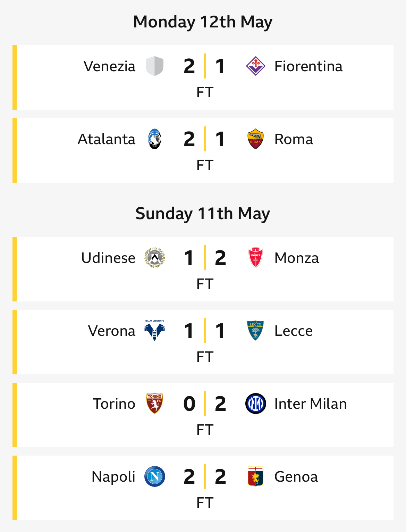Click the Hellas Verona crest
This screenshot has width=406, height=532.
[154, 331]
